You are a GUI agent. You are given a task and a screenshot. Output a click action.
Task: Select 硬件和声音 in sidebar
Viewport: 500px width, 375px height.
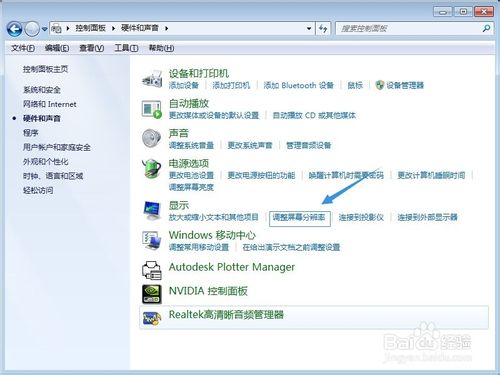coord(42,119)
